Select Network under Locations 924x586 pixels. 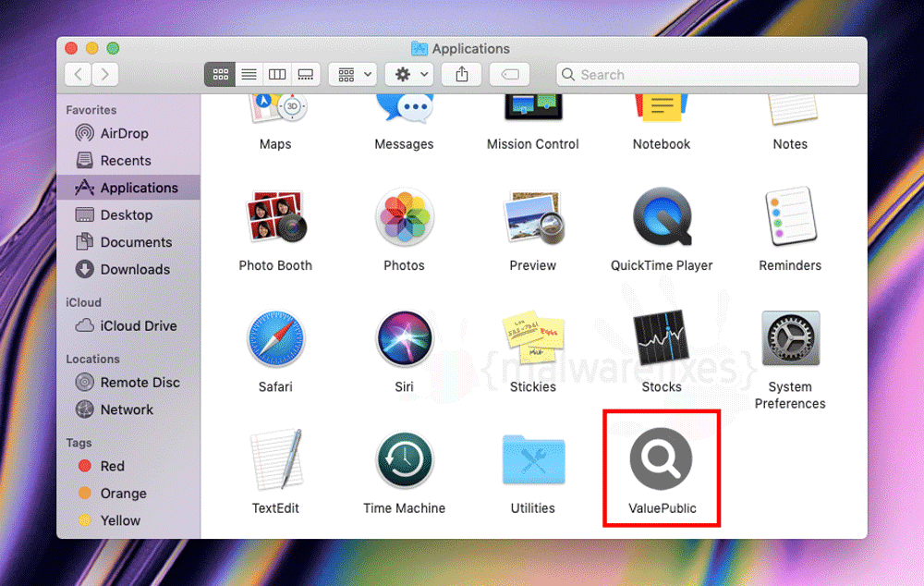coord(128,409)
